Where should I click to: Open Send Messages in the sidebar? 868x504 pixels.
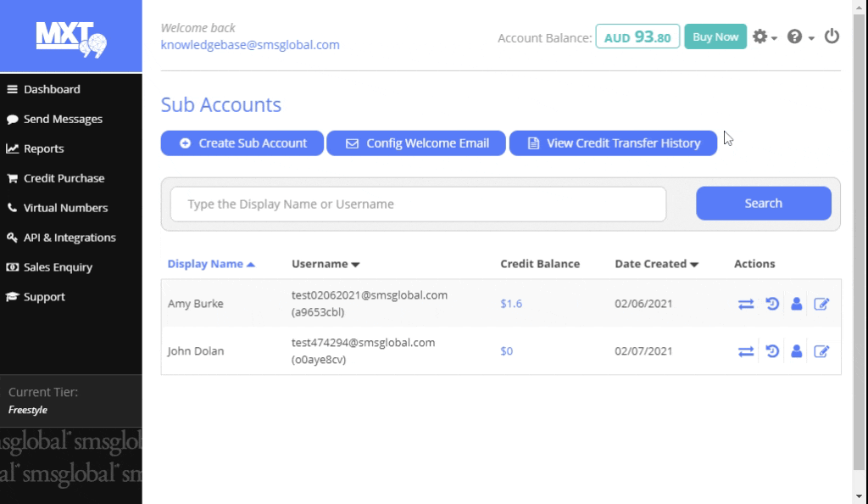[x=63, y=119]
